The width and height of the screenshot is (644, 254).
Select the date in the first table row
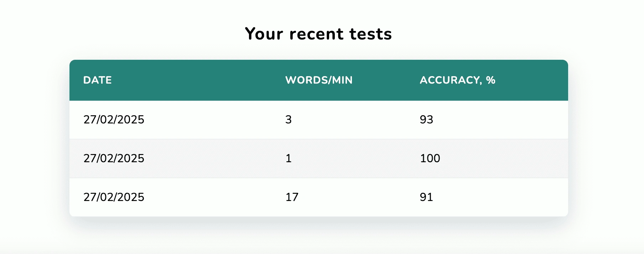[114, 120]
